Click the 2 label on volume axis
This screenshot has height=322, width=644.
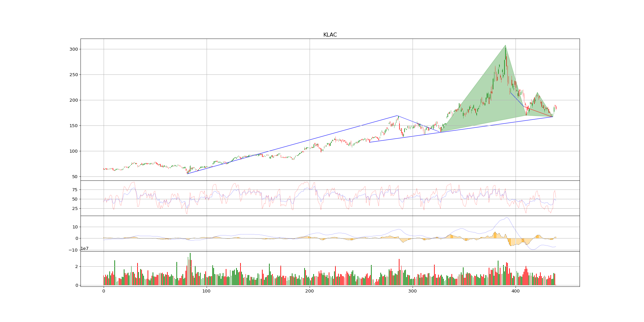coord(76,267)
